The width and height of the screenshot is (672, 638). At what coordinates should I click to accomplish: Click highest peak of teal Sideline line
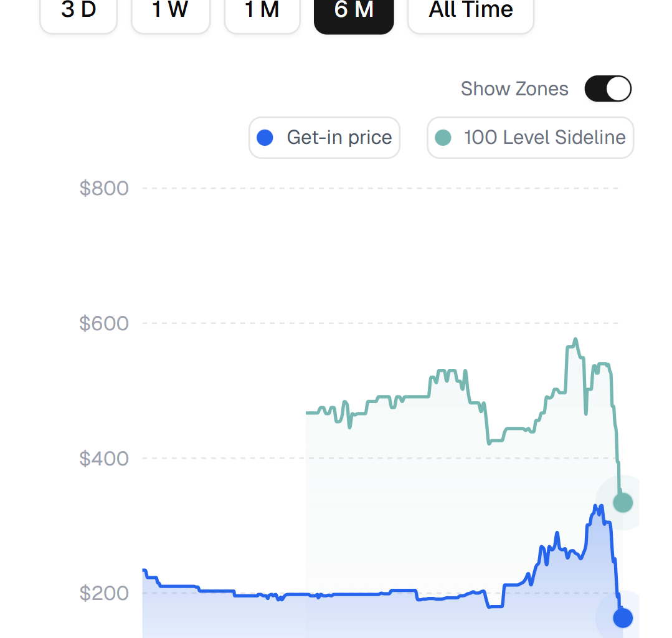click(575, 340)
